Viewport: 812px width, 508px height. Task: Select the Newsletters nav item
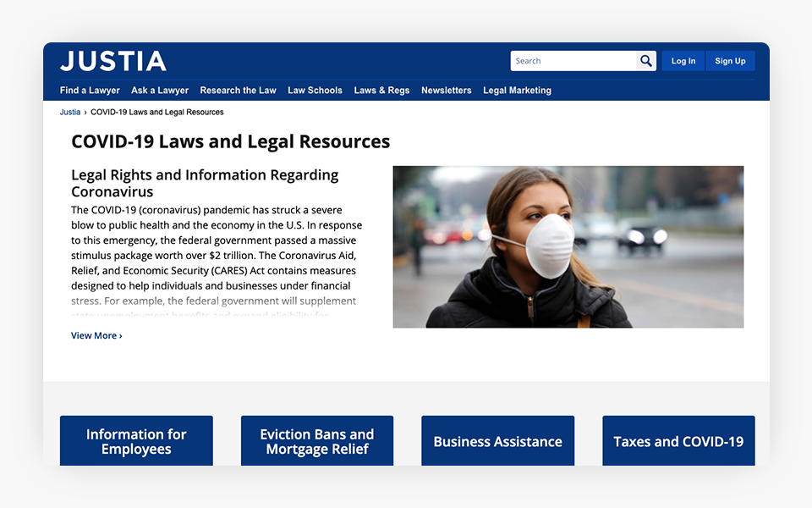(x=446, y=91)
